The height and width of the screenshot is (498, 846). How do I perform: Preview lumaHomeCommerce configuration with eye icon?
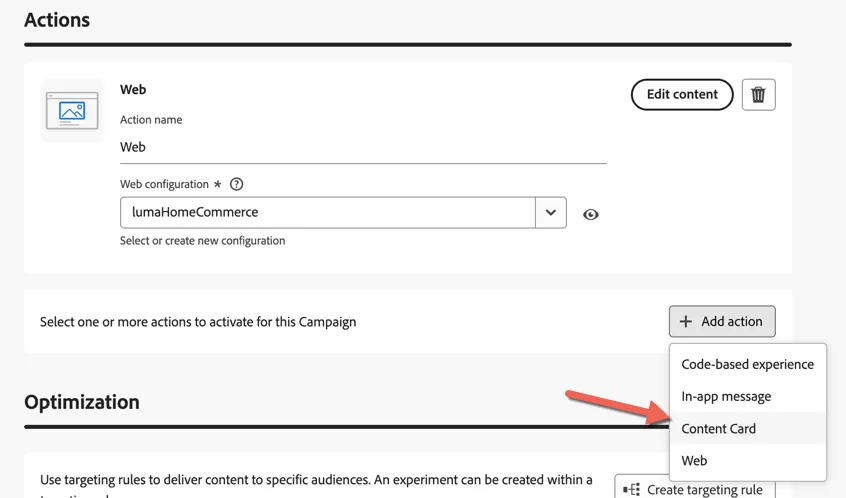point(591,215)
